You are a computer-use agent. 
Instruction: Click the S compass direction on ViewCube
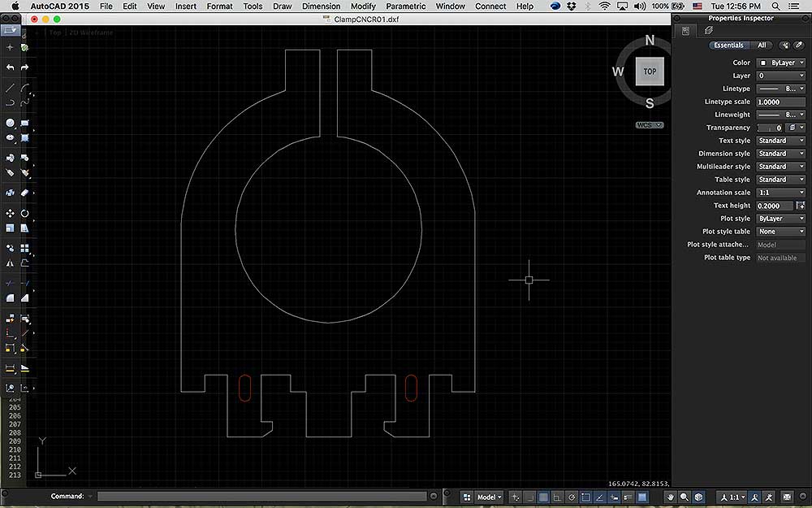click(650, 103)
